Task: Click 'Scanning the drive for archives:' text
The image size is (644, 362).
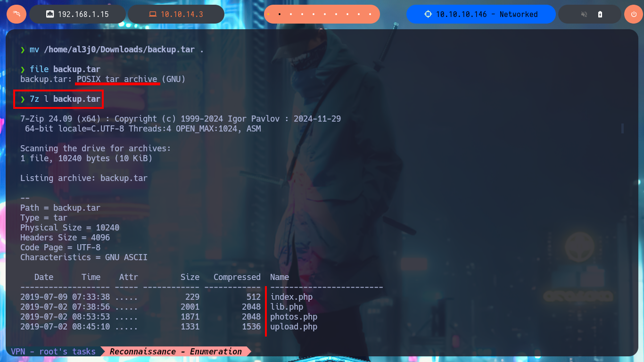Action: (x=96, y=148)
